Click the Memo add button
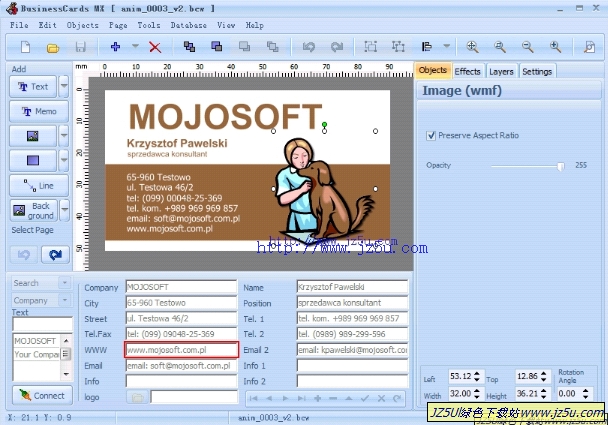 tap(39, 111)
